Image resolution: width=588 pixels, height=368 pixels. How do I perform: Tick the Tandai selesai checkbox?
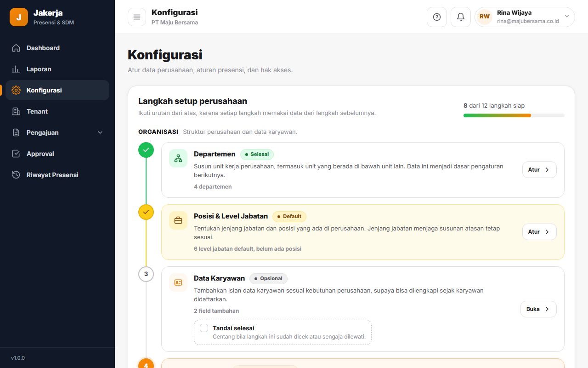[204, 328]
